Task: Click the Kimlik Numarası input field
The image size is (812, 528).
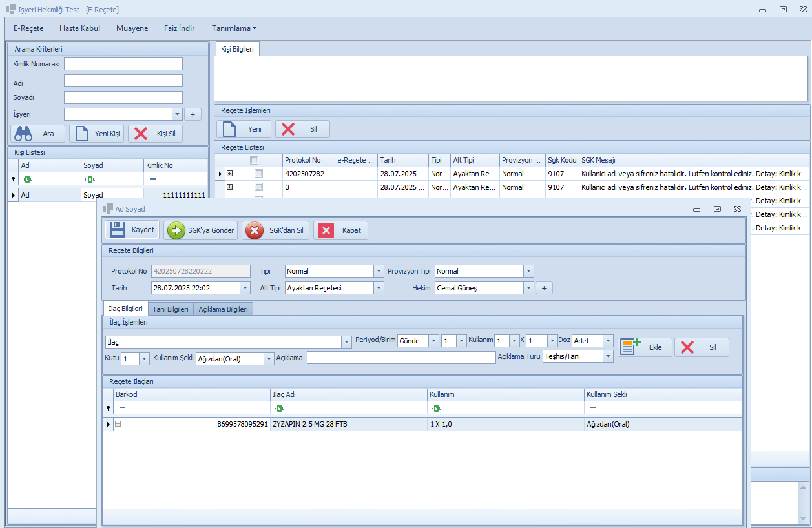Action: 123,64
